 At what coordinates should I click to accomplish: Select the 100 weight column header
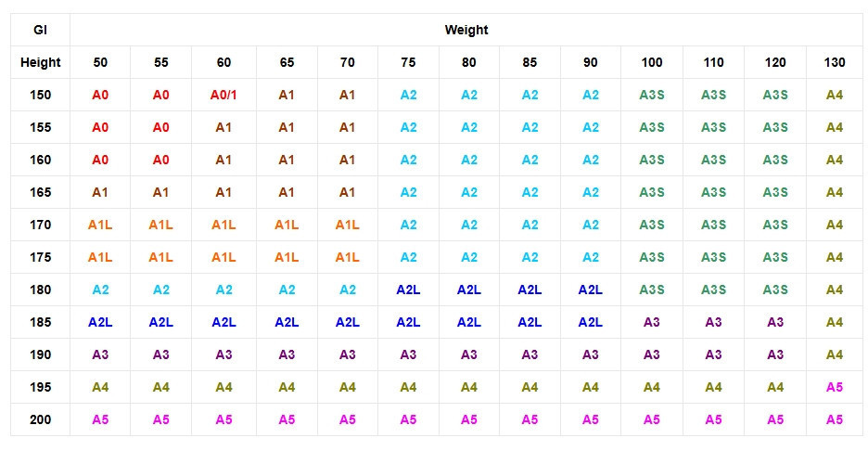point(652,62)
